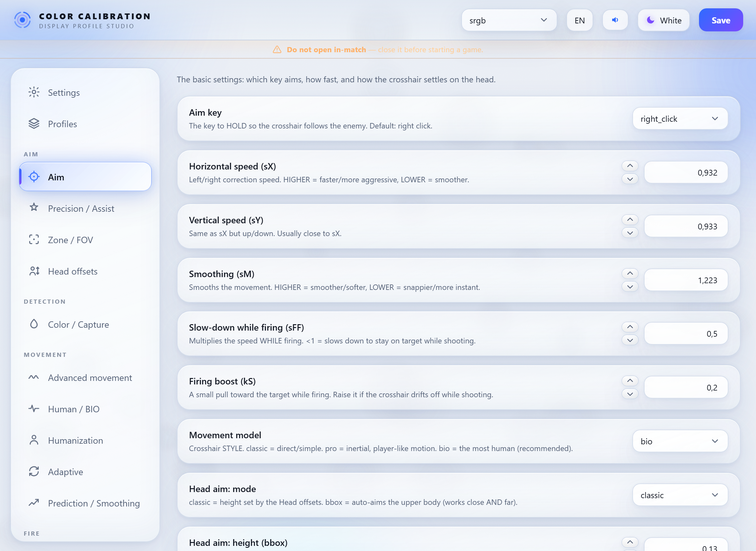The image size is (756, 551).
Task: Open the Advanced movement section
Action: click(x=86, y=378)
